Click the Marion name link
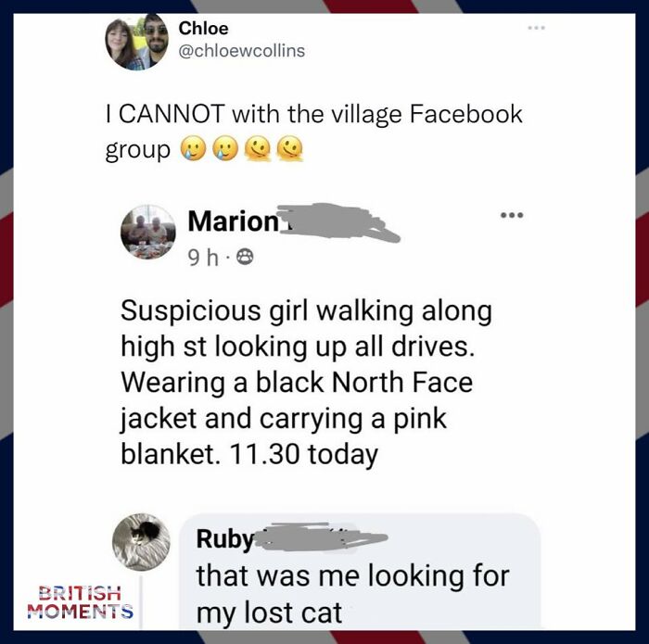Screen dimensions: 649x644 coord(234,221)
